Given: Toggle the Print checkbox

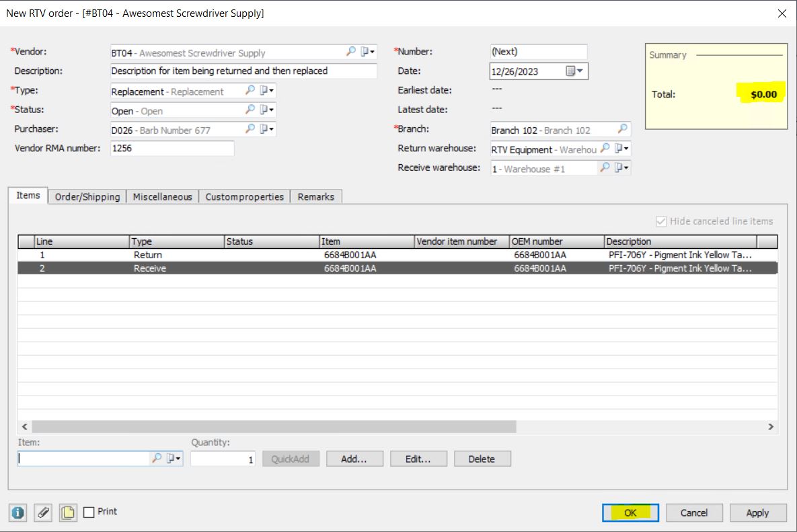Looking at the screenshot, I should [x=89, y=512].
